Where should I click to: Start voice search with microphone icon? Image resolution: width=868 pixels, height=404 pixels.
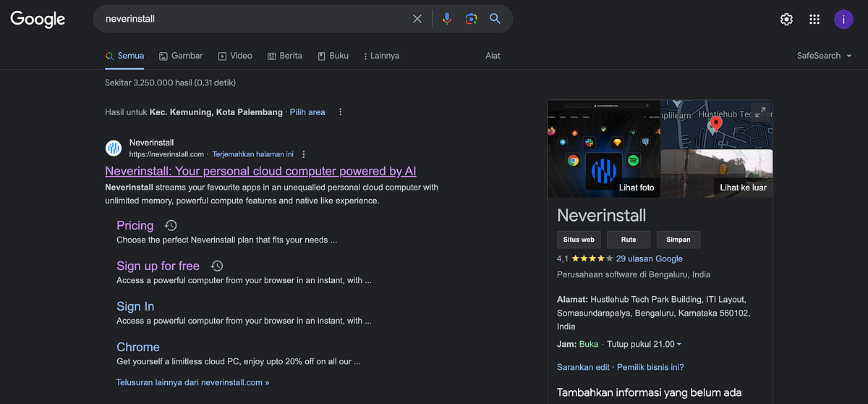[x=447, y=19]
